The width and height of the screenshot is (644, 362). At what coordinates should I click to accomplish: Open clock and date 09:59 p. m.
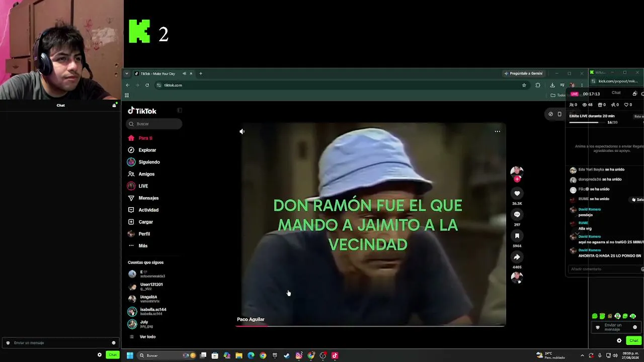(631, 355)
